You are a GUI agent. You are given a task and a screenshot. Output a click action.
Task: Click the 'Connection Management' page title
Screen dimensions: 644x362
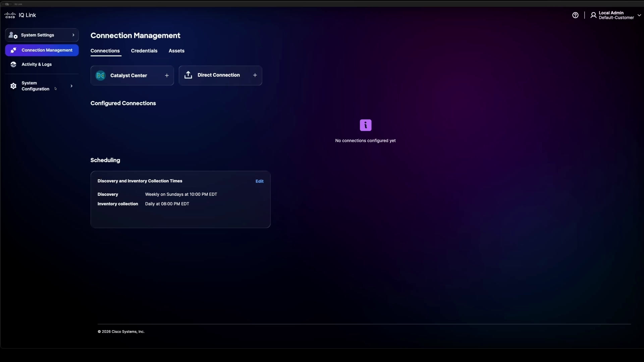tap(136, 36)
